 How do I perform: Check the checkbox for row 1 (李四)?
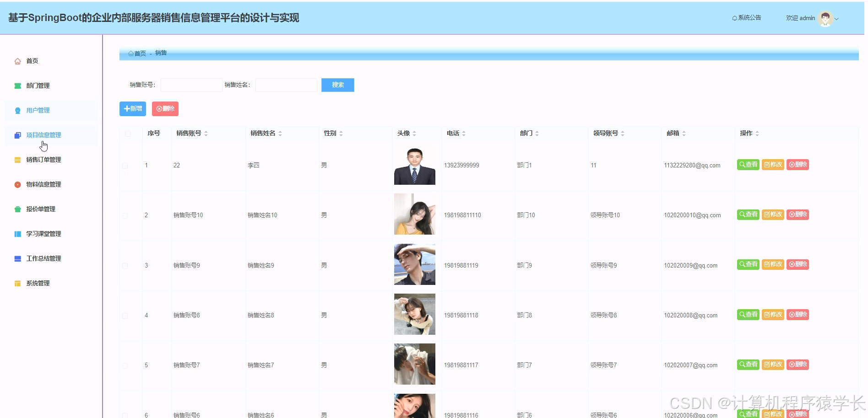(125, 166)
